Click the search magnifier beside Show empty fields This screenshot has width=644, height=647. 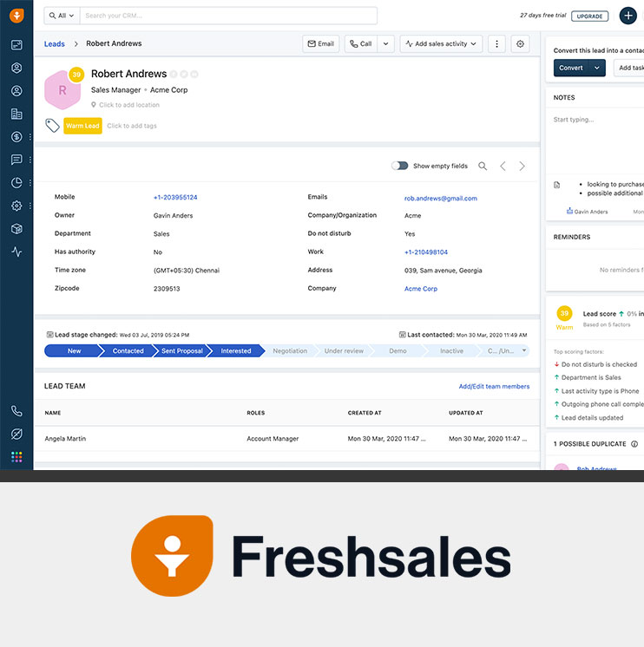483,166
